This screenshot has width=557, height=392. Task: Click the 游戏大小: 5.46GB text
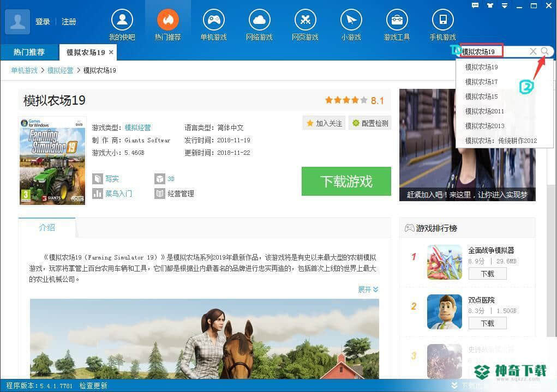point(118,153)
